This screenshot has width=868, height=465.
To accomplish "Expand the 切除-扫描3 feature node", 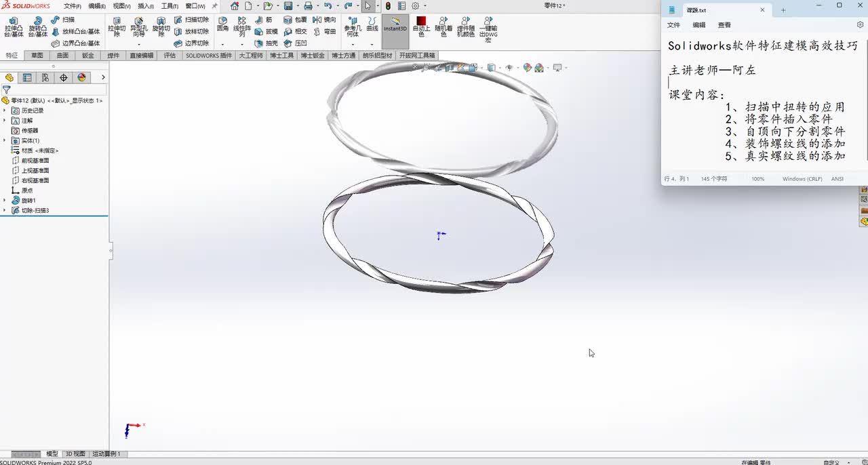I will point(5,211).
